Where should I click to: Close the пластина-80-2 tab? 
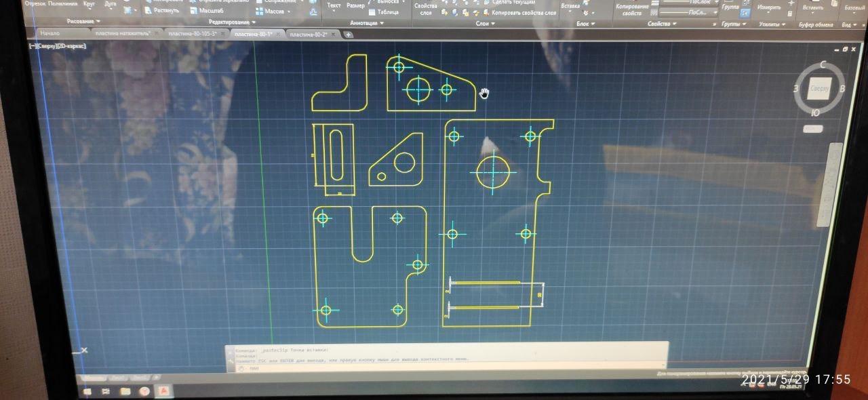(x=334, y=34)
